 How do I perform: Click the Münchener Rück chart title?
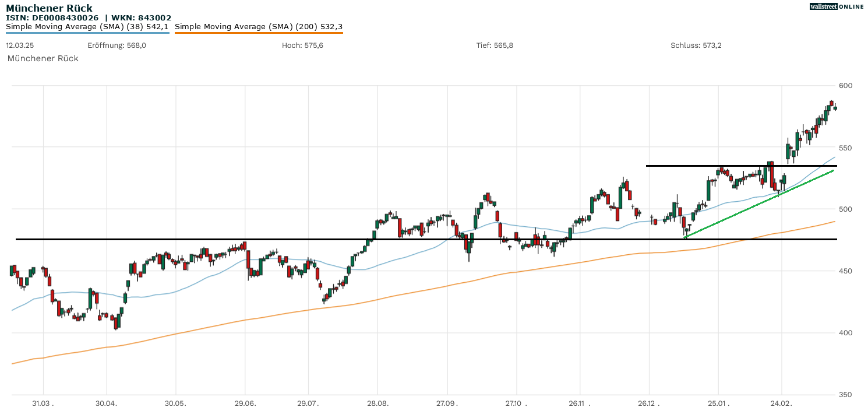click(x=41, y=8)
